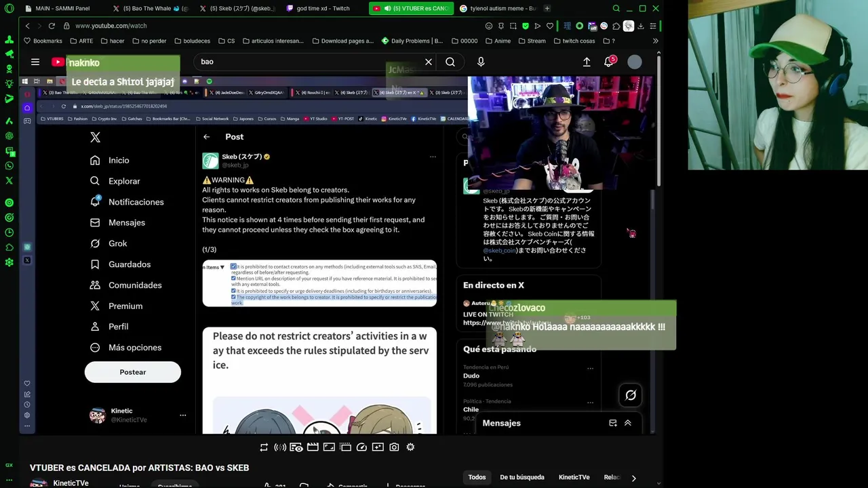Toggle the audio boost waves control

(280, 447)
